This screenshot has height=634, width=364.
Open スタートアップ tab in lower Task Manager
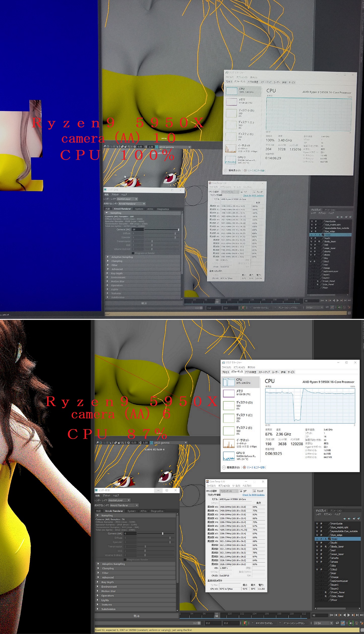point(264,372)
